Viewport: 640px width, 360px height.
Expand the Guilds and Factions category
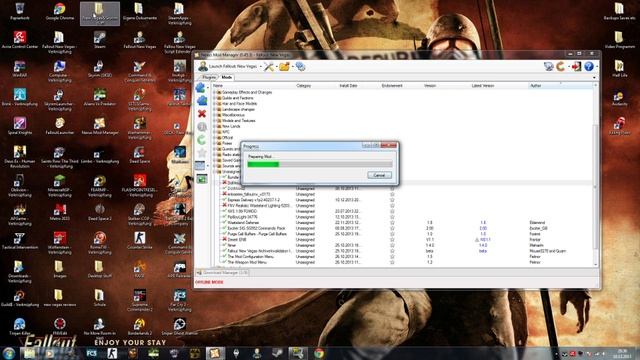tap(214, 98)
